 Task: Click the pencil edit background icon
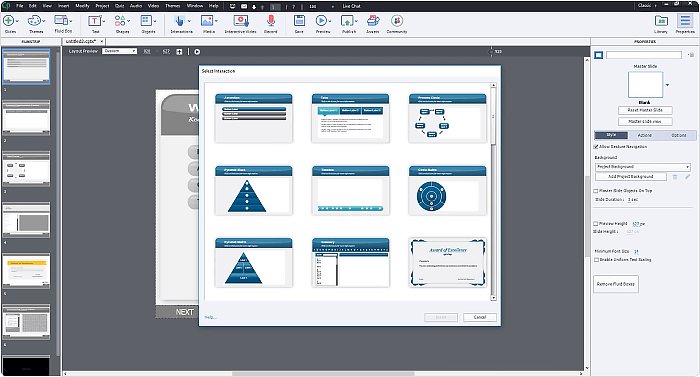pyautogui.click(x=688, y=177)
